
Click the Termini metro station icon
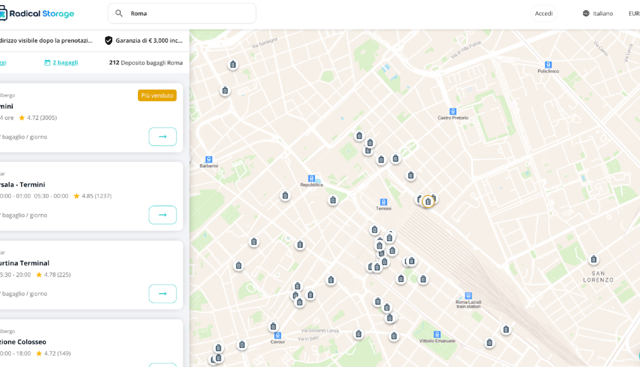[383, 202]
